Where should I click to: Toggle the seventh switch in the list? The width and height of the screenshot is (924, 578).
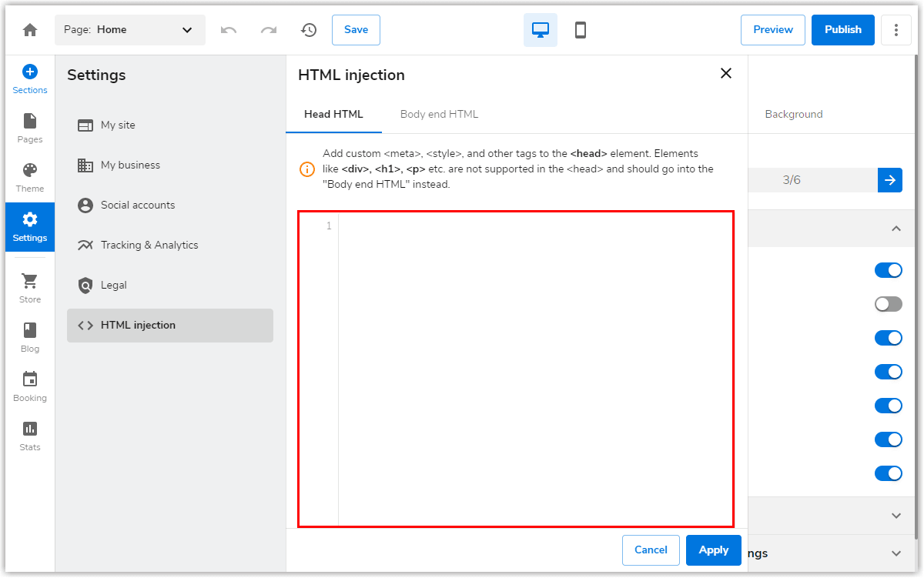(x=889, y=473)
